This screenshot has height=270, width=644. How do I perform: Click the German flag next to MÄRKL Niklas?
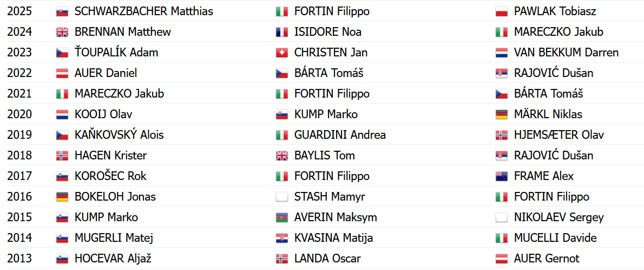tap(501, 114)
